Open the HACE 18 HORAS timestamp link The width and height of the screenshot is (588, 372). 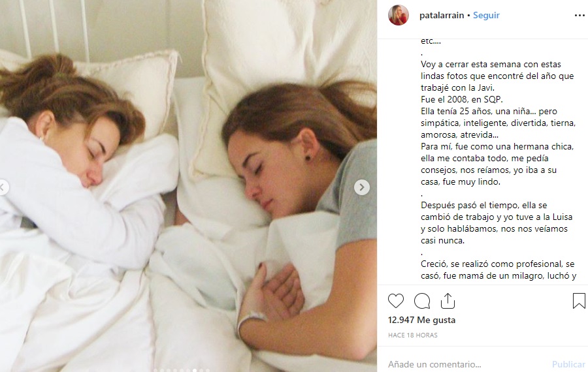pos(412,335)
